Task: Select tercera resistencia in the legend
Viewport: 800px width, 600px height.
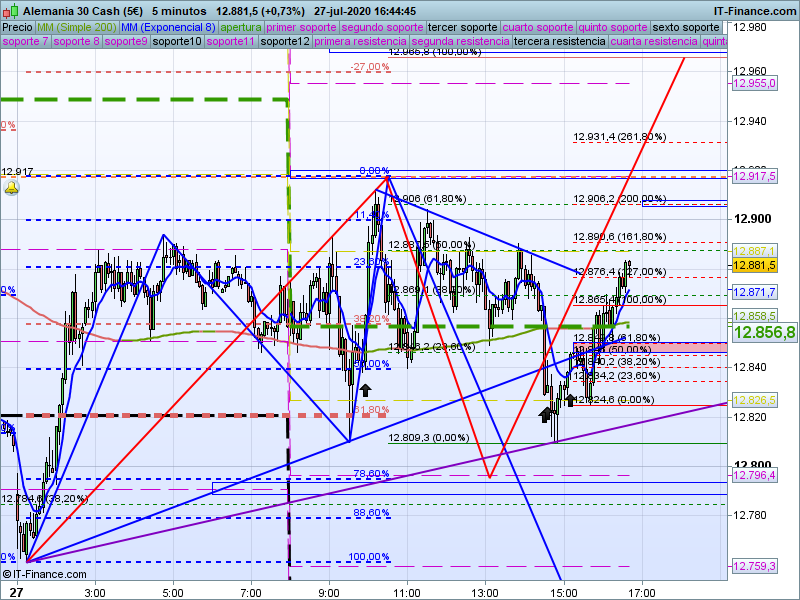Action: point(560,41)
